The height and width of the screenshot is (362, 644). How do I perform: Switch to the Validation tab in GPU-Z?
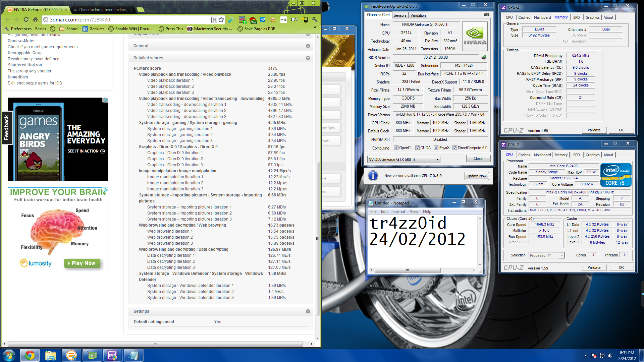[418, 15]
